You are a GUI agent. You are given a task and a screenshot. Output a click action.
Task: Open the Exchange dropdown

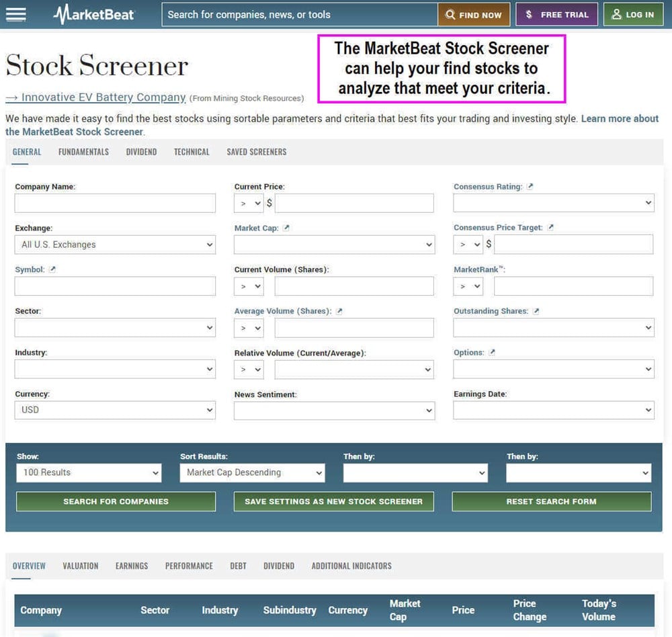click(115, 245)
